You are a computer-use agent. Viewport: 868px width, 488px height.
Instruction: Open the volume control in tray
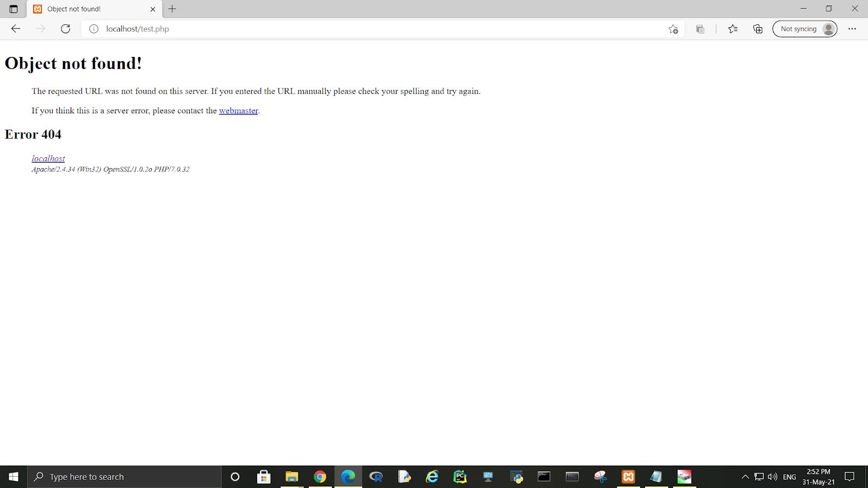(x=773, y=477)
